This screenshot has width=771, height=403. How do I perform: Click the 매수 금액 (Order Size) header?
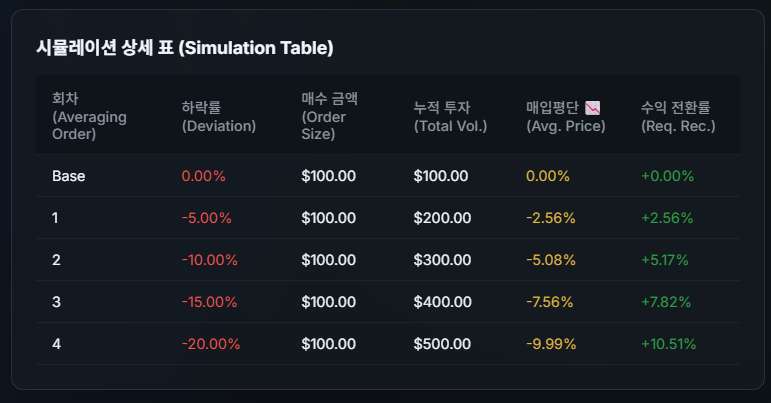(x=329, y=116)
